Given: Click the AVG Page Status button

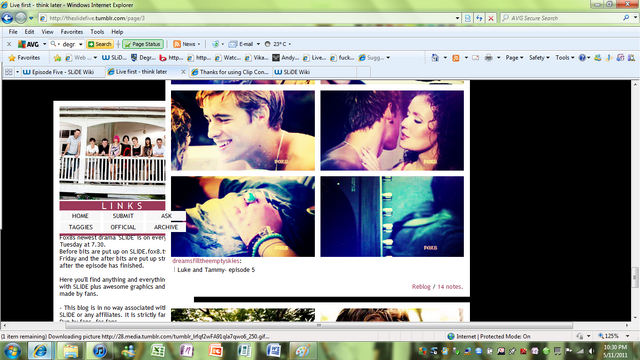Looking at the screenshot, I should 143,44.
